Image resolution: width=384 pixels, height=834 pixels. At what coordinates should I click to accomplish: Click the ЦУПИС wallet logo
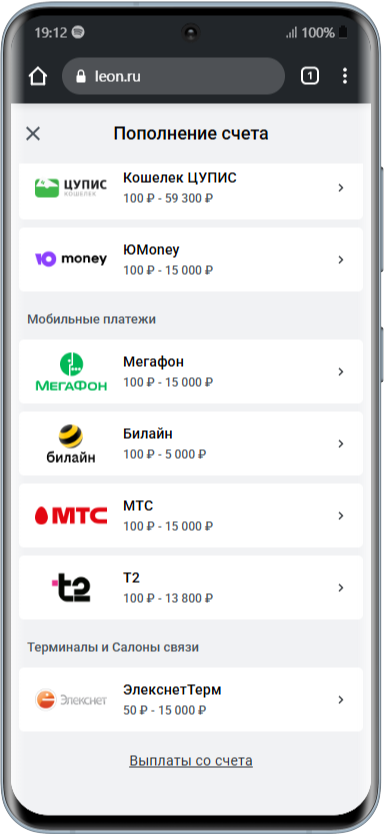point(71,188)
